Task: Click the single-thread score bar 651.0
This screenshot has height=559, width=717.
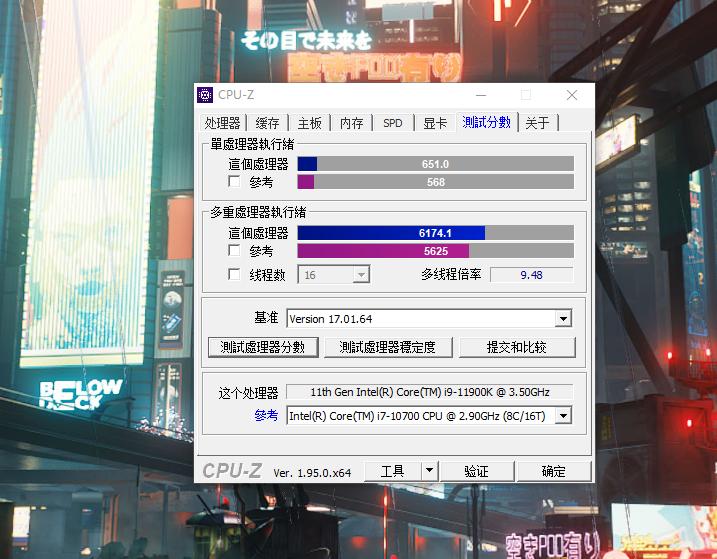Action: tap(436, 164)
